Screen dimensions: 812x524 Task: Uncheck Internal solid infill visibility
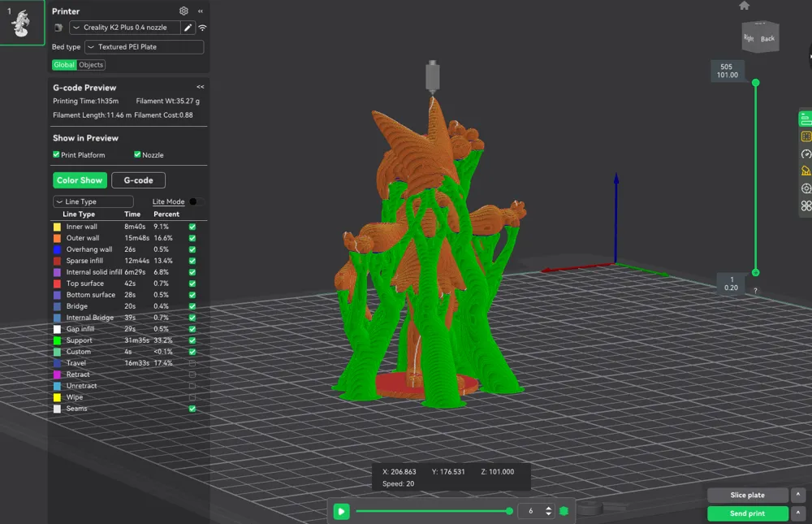click(x=192, y=272)
